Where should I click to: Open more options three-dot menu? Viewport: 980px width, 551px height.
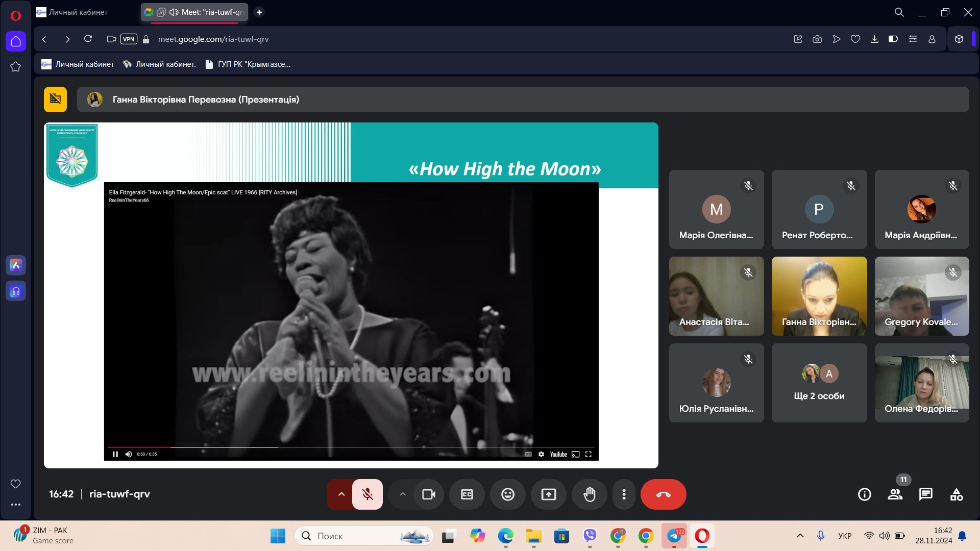pos(624,494)
